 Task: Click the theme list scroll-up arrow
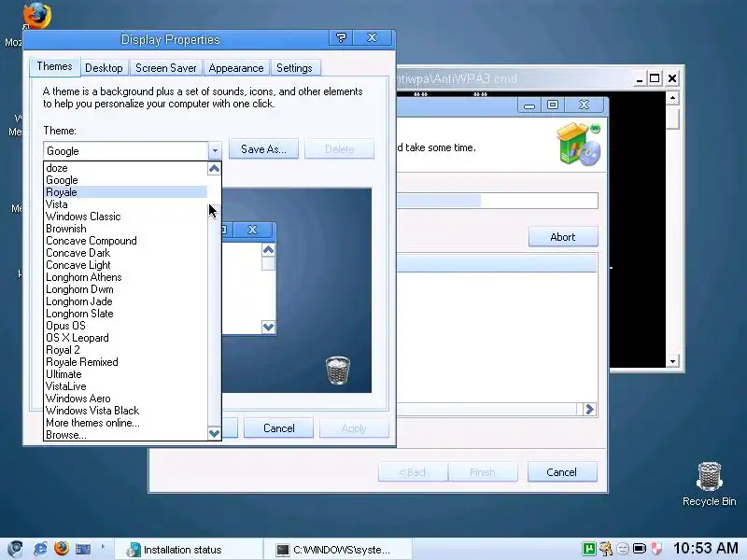pyautogui.click(x=215, y=169)
